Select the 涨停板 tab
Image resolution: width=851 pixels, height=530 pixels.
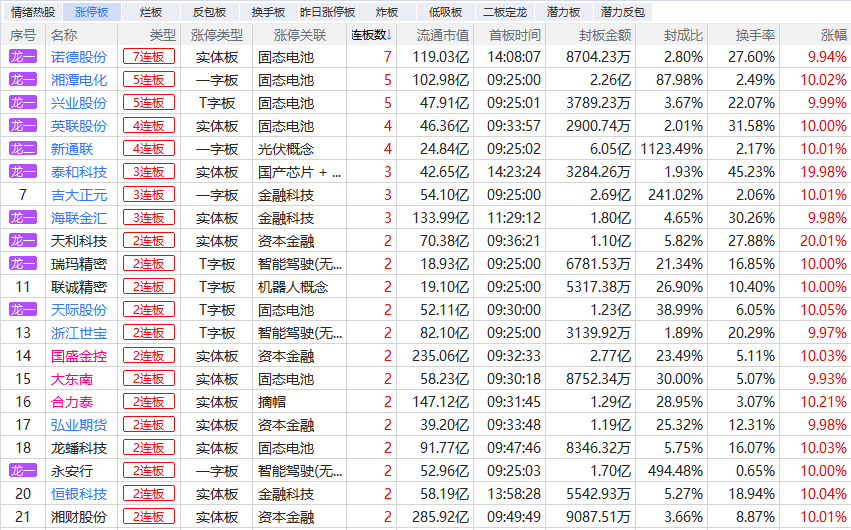coord(92,12)
